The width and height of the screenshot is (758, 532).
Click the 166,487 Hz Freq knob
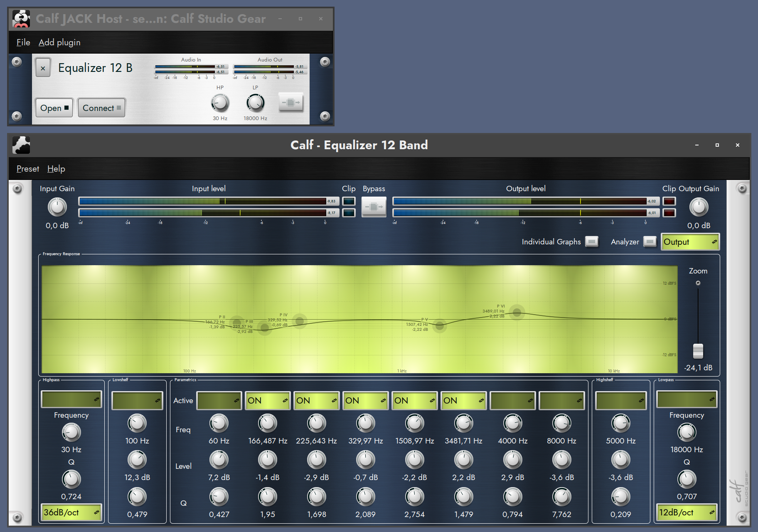click(268, 424)
